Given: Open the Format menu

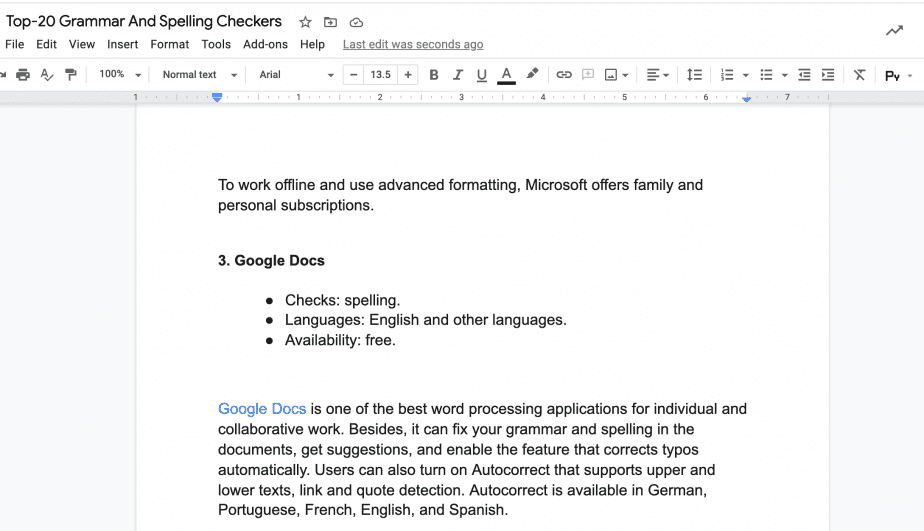Looking at the screenshot, I should [x=170, y=44].
